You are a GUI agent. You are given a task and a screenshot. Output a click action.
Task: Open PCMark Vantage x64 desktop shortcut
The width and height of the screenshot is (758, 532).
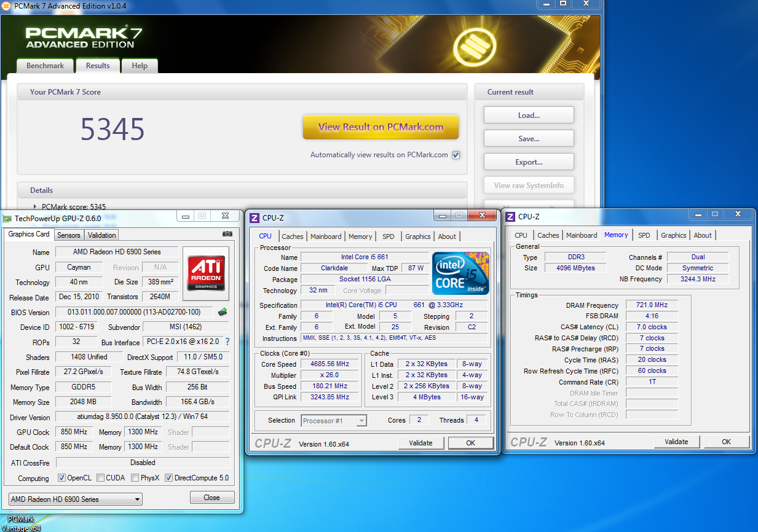(x=21, y=523)
